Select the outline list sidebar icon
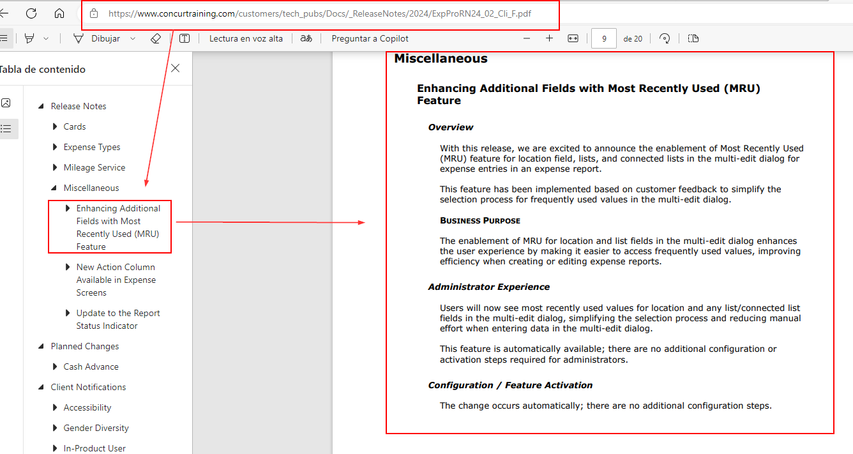The height and width of the screenshot is (454, 853). [x=6, y=129]
